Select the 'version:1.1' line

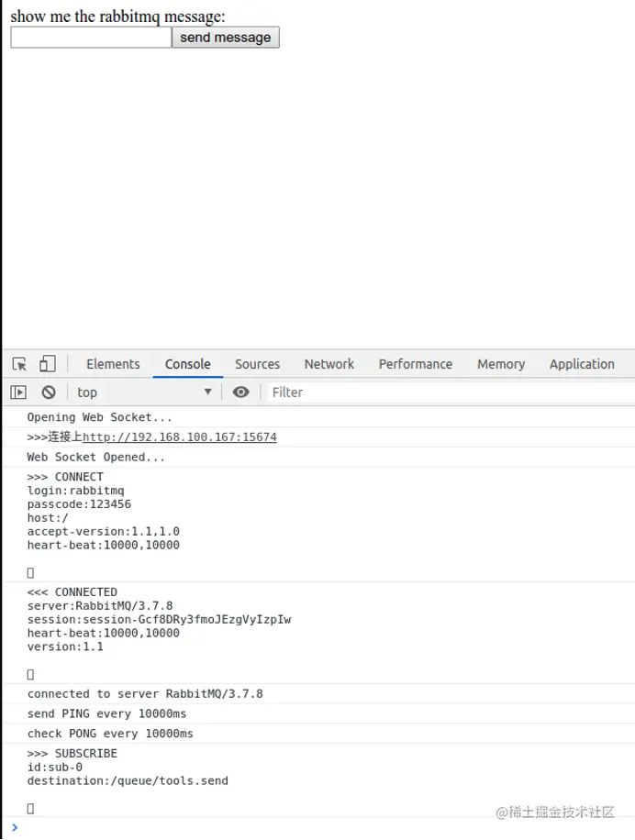[x=65, y=647]
